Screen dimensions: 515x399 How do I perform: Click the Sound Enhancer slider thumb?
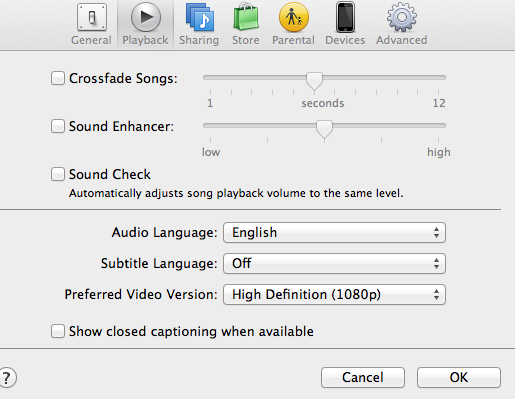point(324,129)
